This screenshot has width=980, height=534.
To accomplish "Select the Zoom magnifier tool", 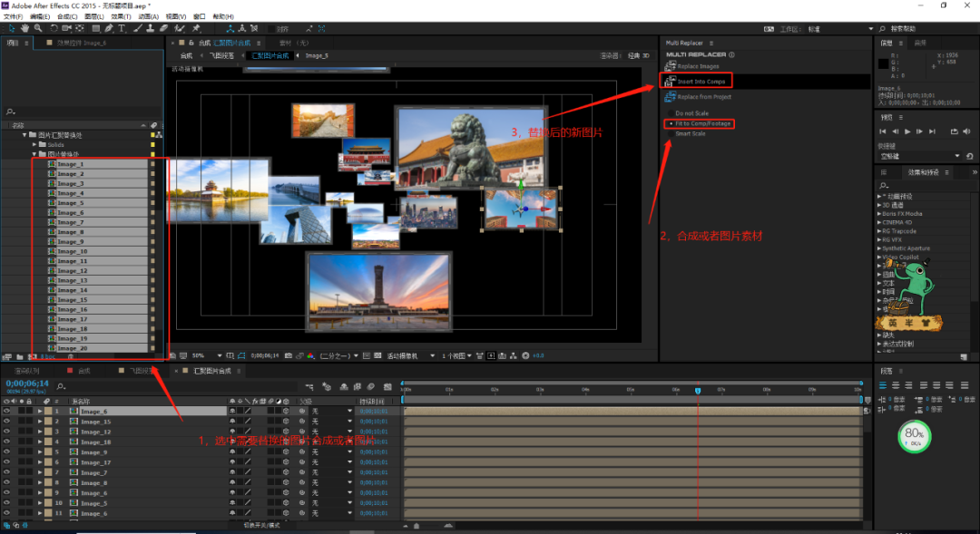I will tap(37, 28).
